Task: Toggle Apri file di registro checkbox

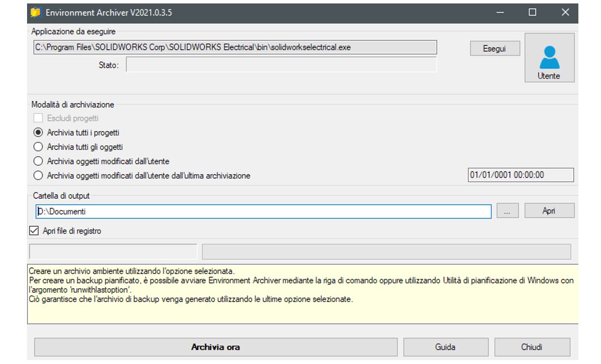Action: click(x=34, y=230)
